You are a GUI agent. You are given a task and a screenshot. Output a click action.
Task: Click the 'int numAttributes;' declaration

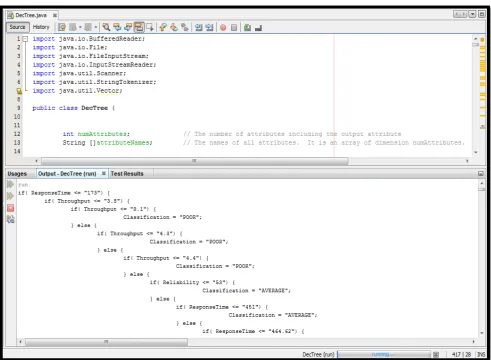[96, 134]
